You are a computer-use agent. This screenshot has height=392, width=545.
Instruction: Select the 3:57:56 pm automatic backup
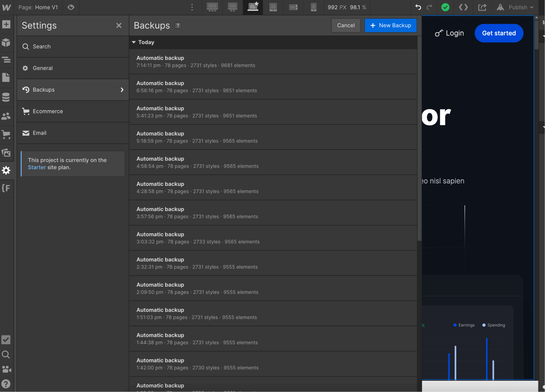[x=273, y=213]
